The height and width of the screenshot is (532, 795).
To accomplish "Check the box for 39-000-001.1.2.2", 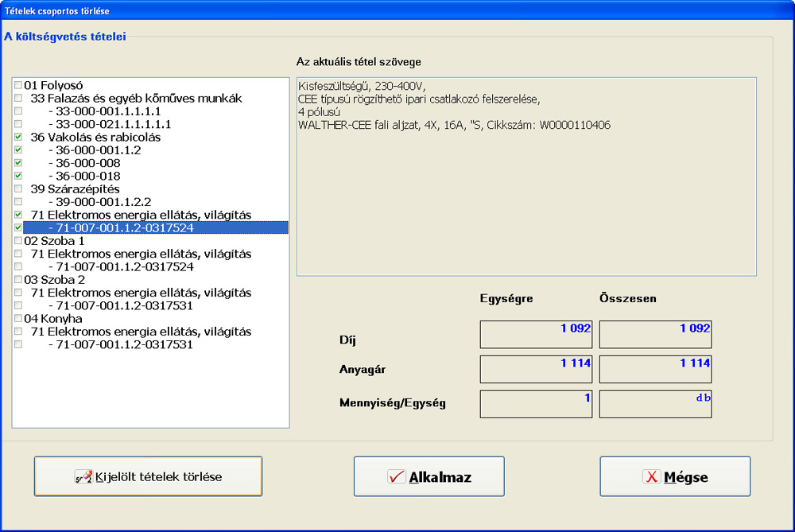I will (x=18, y=202).
